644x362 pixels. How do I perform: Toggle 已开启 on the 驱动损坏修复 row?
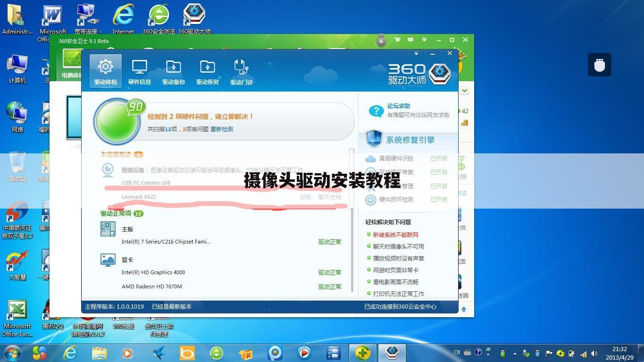tap(438, 172)
